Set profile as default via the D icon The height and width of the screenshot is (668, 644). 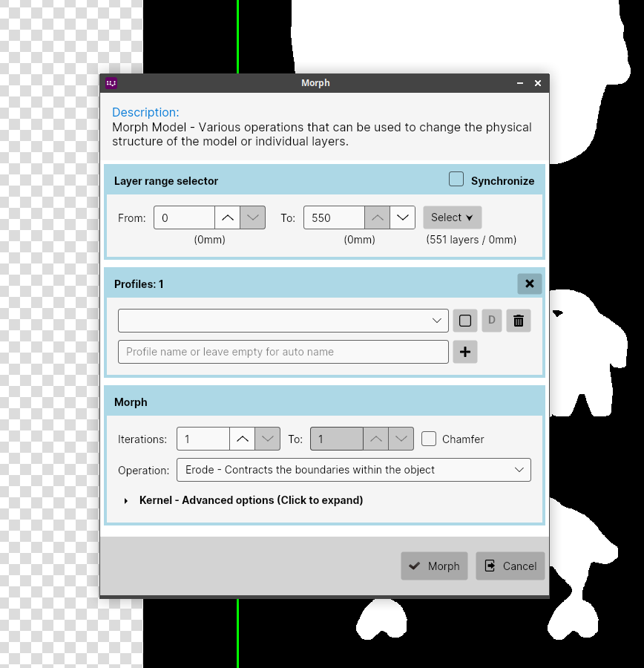491,321
